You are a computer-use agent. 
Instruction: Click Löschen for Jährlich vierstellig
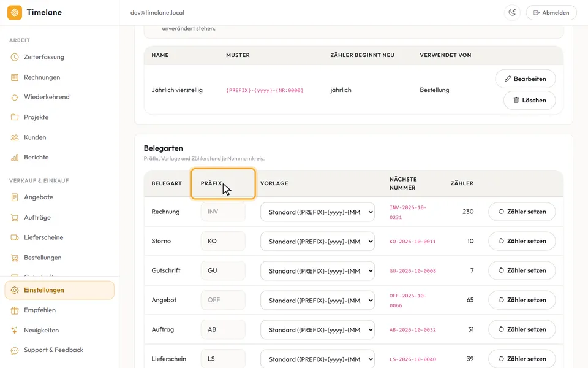coord(529,100)
